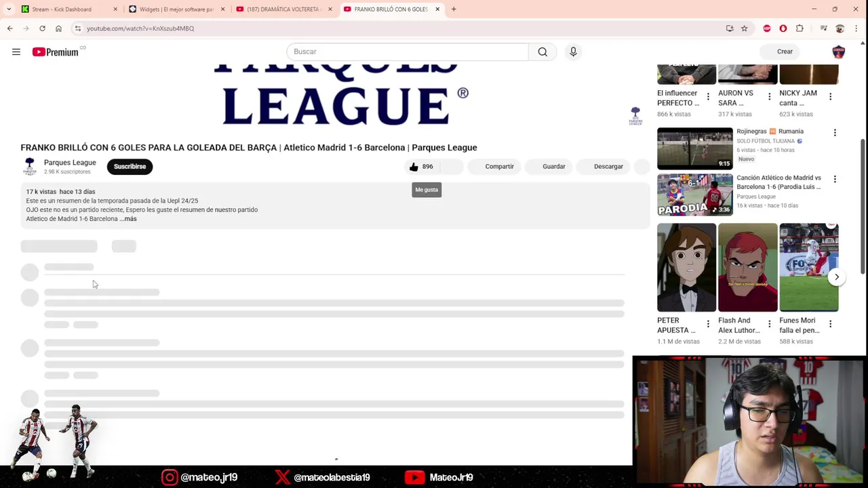Open options for NICKY JAM canta short
The height and width of the screenshot is (488, 868).
tap(830, 97)
